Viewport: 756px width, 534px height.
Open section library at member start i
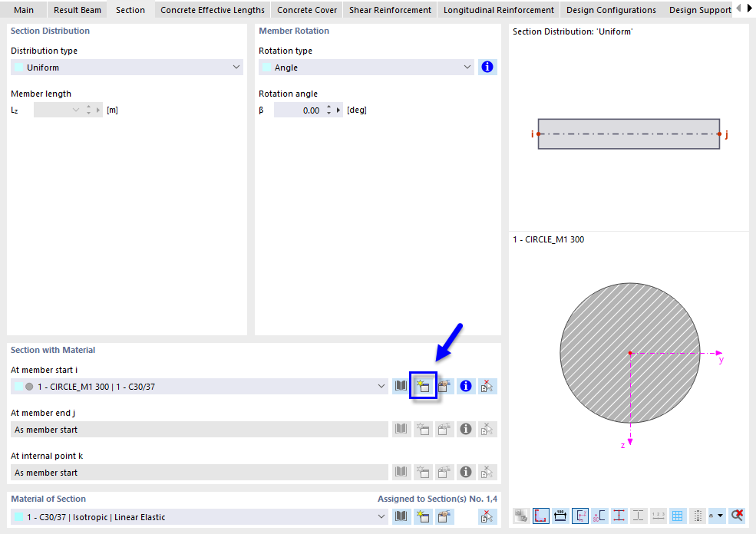(x=401, y=386)
